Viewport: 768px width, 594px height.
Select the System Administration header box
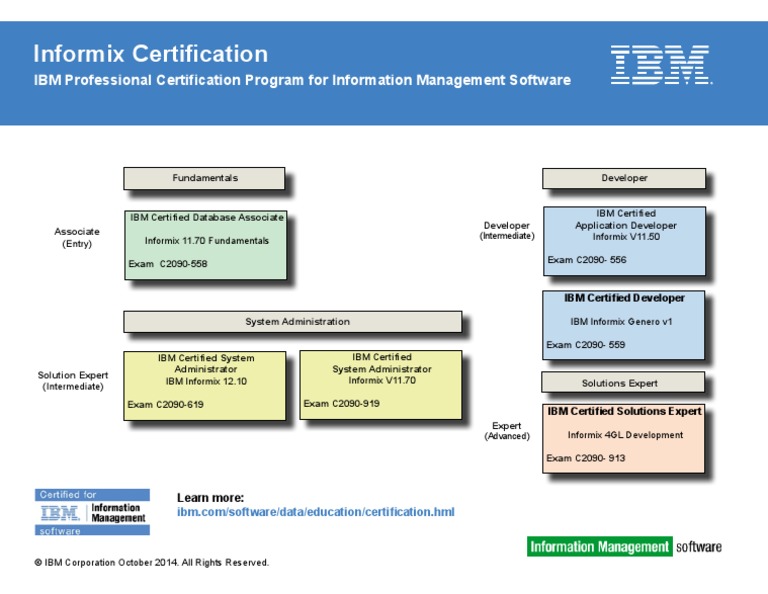(x=293, y=322)
